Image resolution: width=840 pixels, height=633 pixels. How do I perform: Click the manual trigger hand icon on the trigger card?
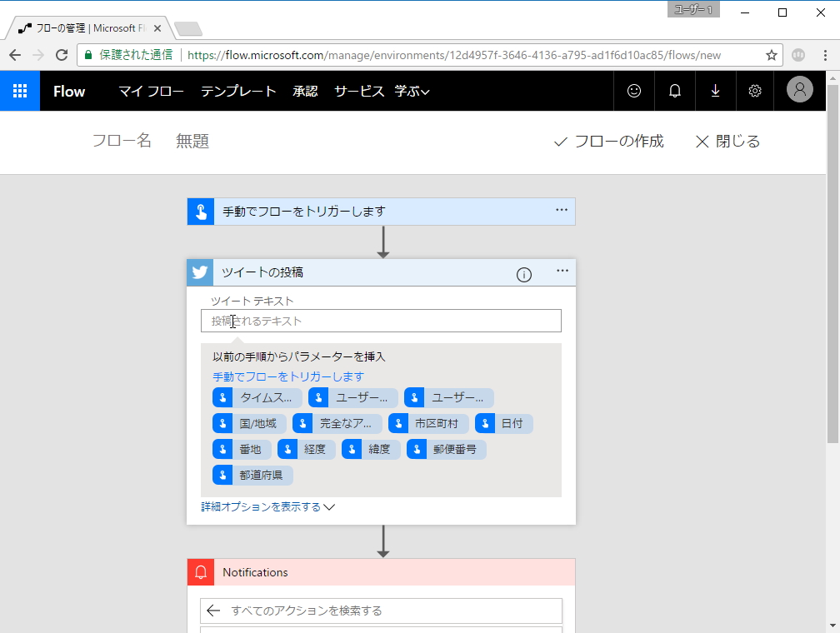[199, 211]
